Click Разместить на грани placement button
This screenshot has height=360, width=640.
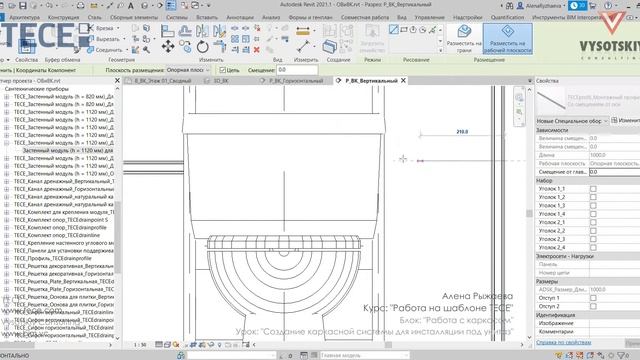(464, 39)
